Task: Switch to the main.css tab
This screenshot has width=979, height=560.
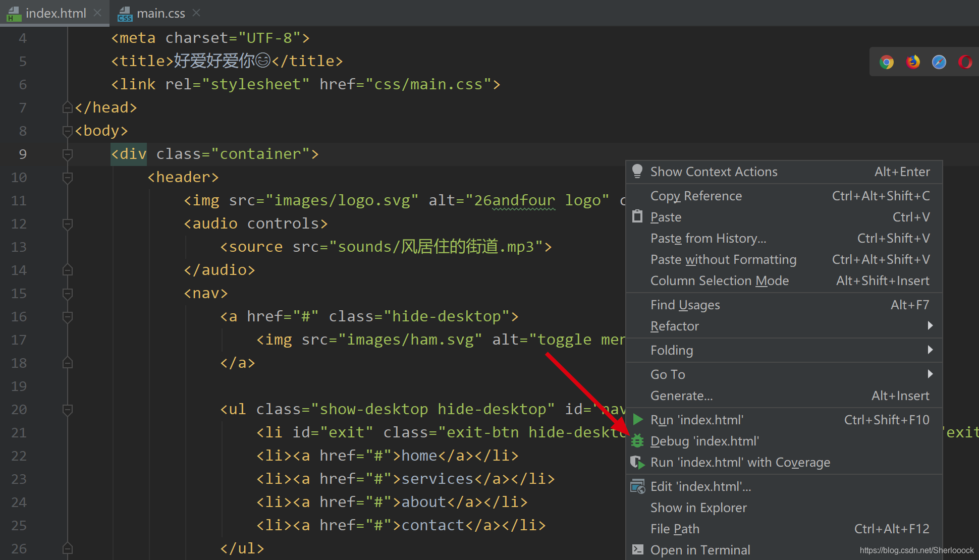Action: point(160,14)
